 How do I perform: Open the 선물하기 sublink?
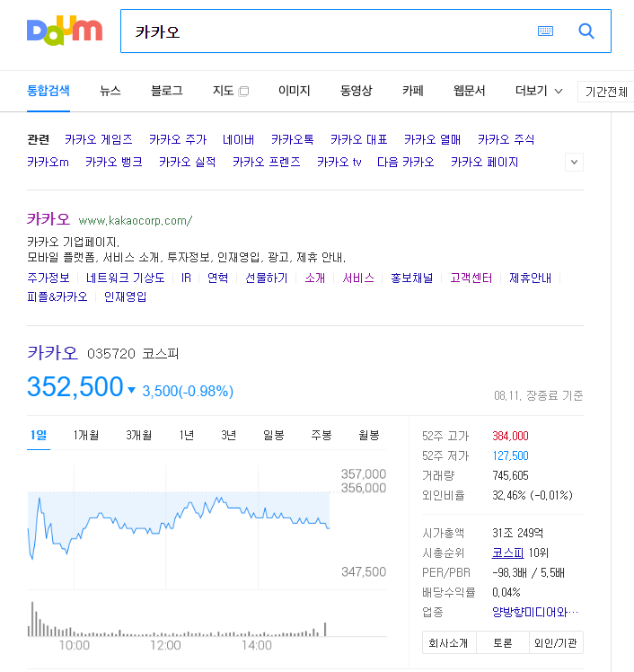266,278
